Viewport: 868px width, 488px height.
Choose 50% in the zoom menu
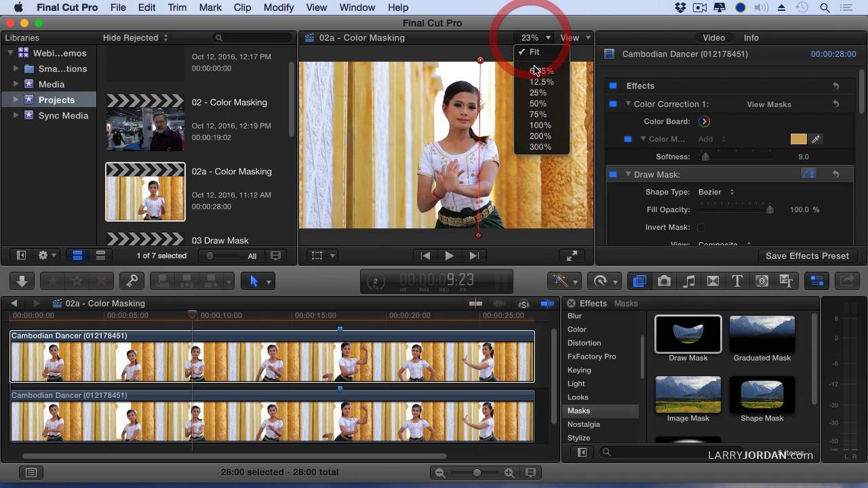click(538, 104)
